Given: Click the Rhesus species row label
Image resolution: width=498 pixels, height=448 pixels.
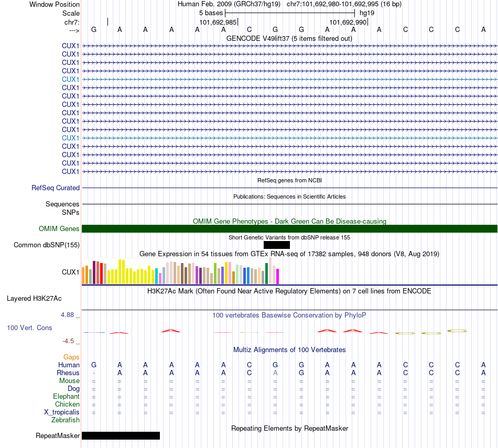Looking at the screenshot, I should [68, 373].
